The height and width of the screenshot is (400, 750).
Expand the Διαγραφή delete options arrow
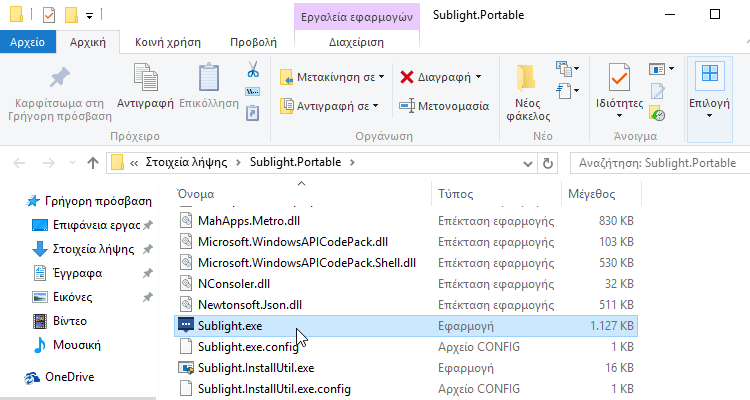pos(478,77)
